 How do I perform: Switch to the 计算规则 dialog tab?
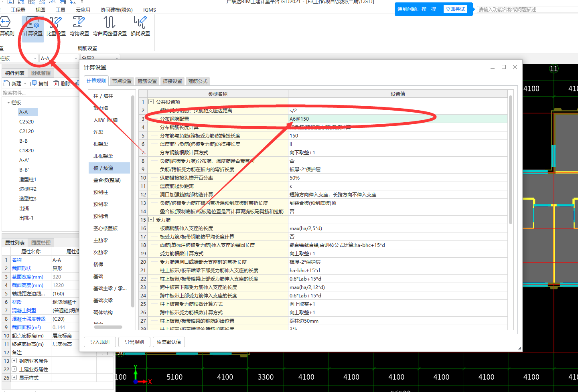96,81
